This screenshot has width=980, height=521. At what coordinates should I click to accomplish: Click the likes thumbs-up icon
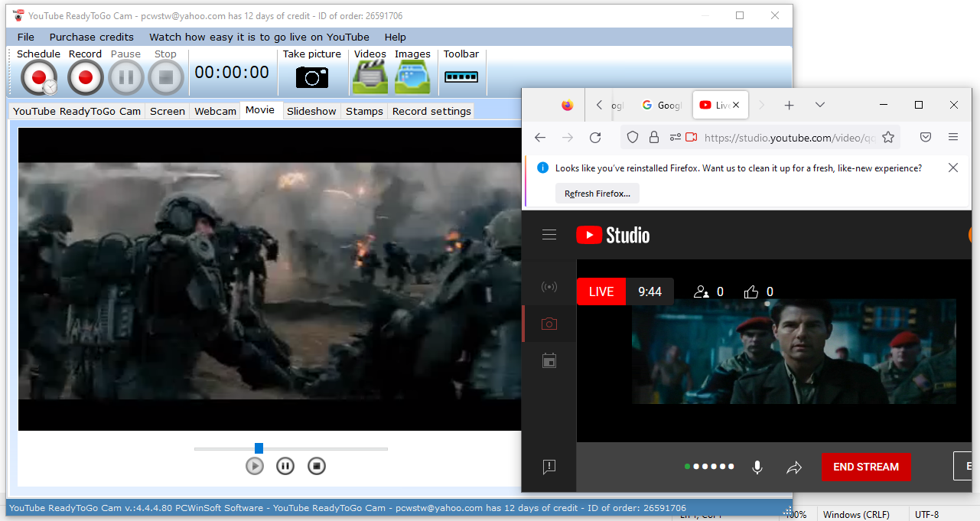point(751,291)
